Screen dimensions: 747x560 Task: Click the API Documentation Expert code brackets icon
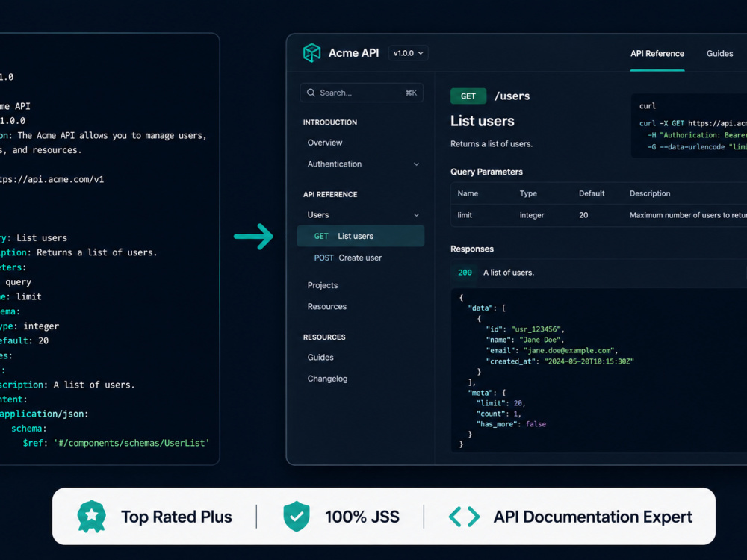tap(465, 517)
